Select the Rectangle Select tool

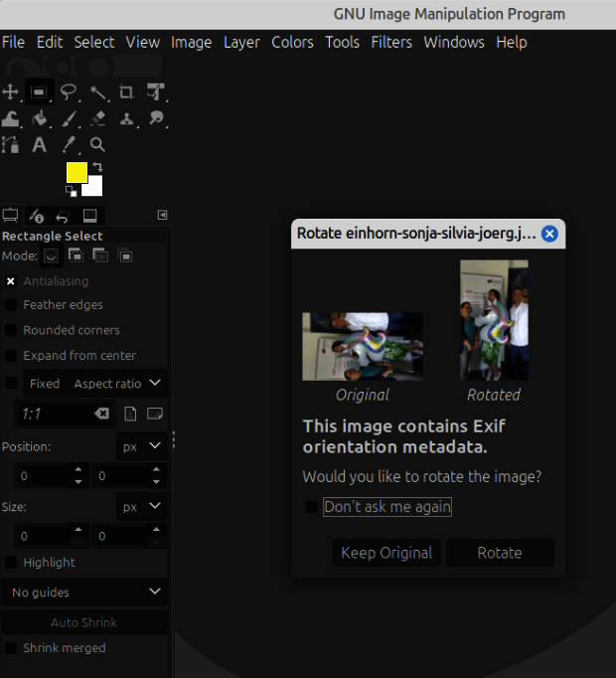coord(40,92)
